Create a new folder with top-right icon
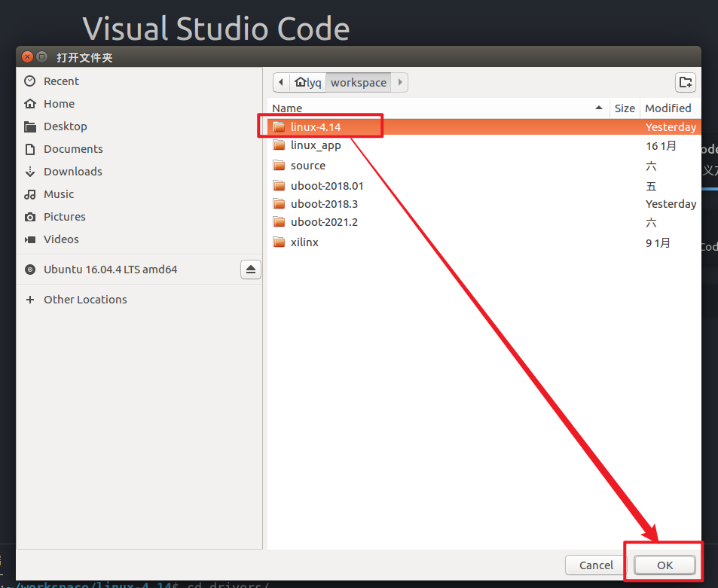Image resolution: width=718 pixels, height=588 pixels. click(686, 82)
